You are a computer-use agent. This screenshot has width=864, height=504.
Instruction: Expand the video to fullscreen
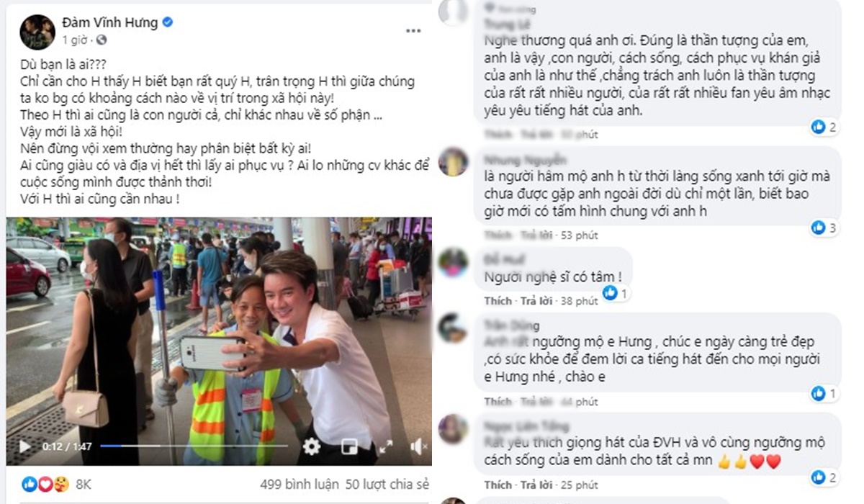[x=384, y=446]
